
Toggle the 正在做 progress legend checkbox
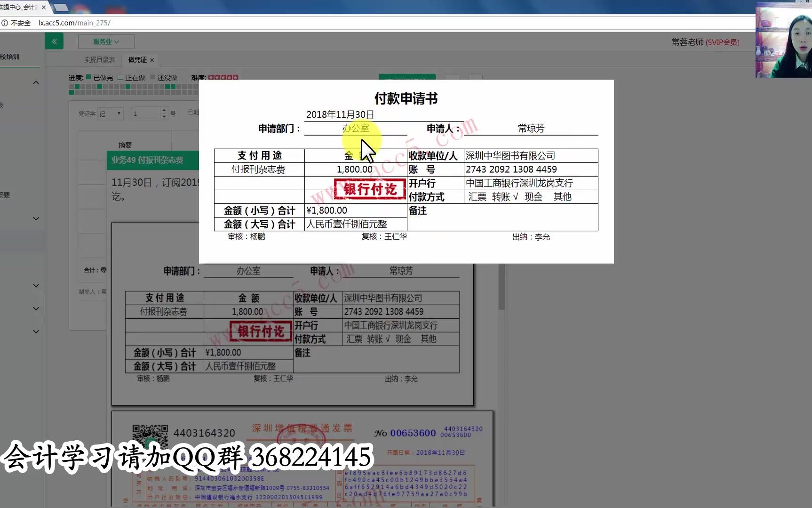(x=121, y=77)
